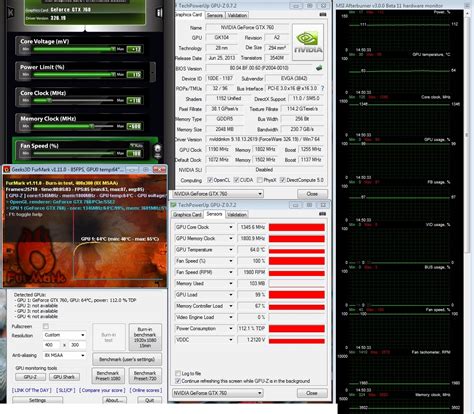
Task: Open the SLI/CF link
Action: tap(66, 390)
